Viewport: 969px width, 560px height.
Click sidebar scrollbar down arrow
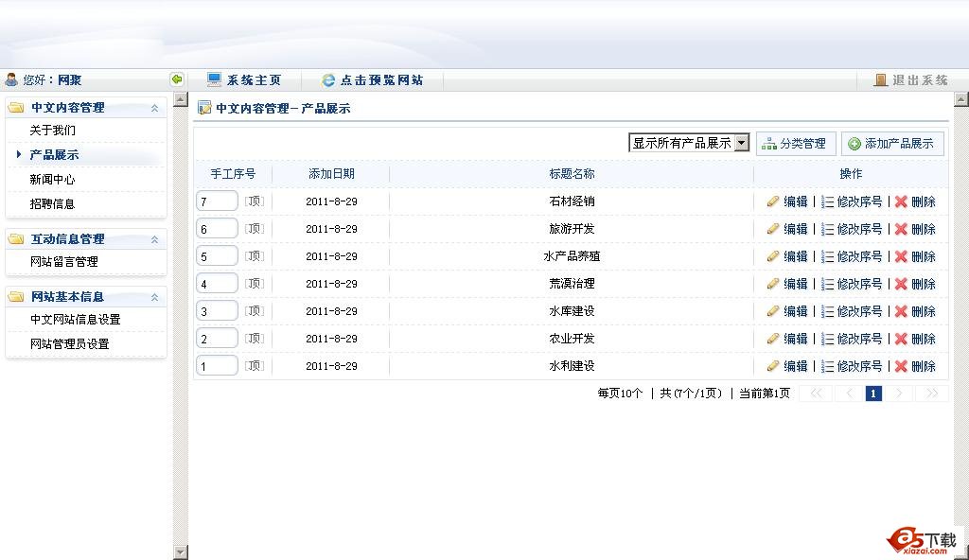181,552
